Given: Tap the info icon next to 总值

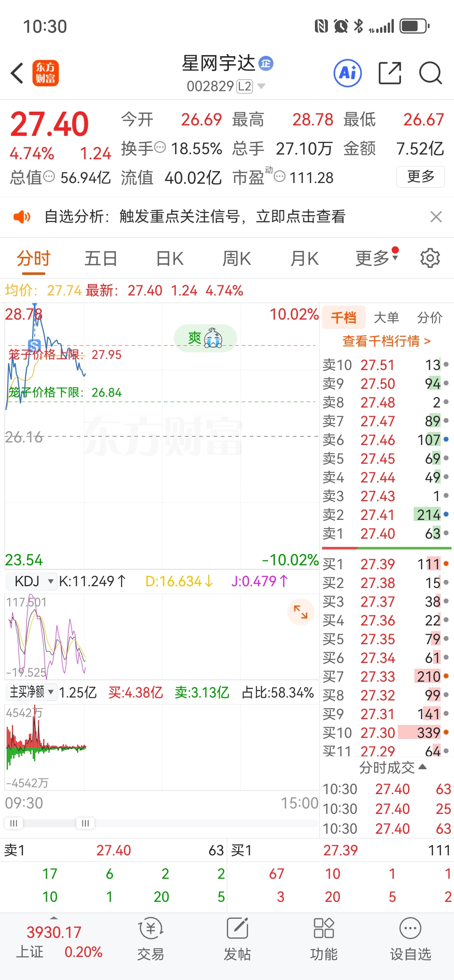Looking at the screenshot, I should pos(49,177).
